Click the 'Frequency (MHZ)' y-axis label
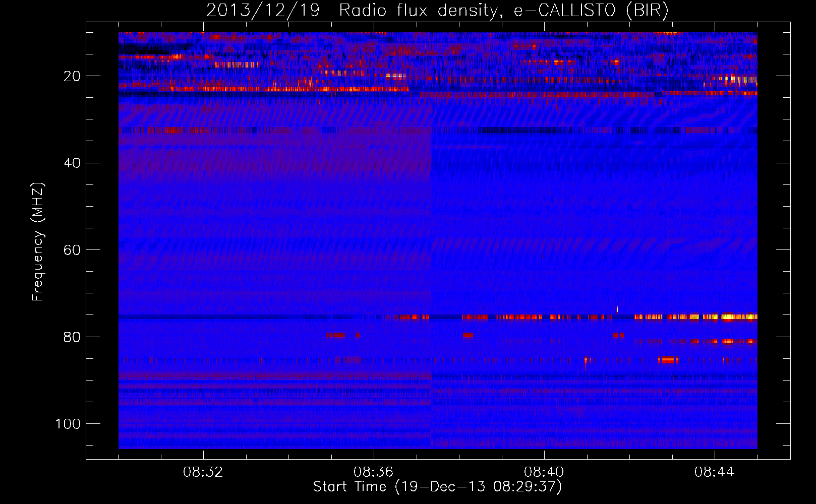Screen dimensions: 816x504 38,242
